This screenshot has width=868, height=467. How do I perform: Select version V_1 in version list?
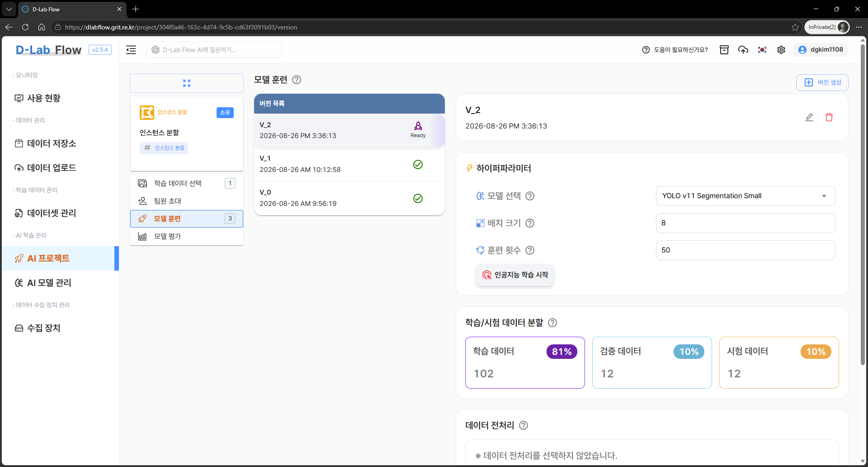tap(349, 164)
